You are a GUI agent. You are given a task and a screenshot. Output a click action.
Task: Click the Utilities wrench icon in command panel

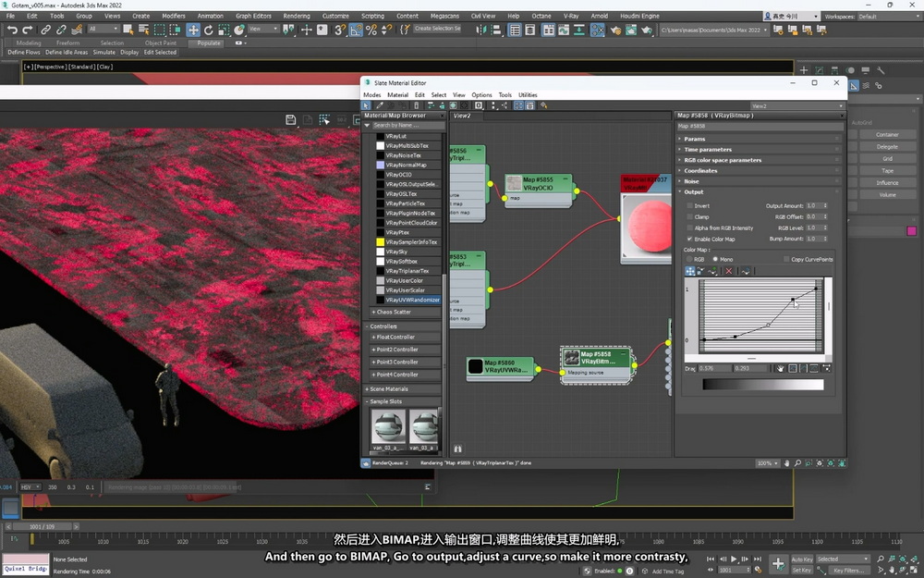point(881,70)
